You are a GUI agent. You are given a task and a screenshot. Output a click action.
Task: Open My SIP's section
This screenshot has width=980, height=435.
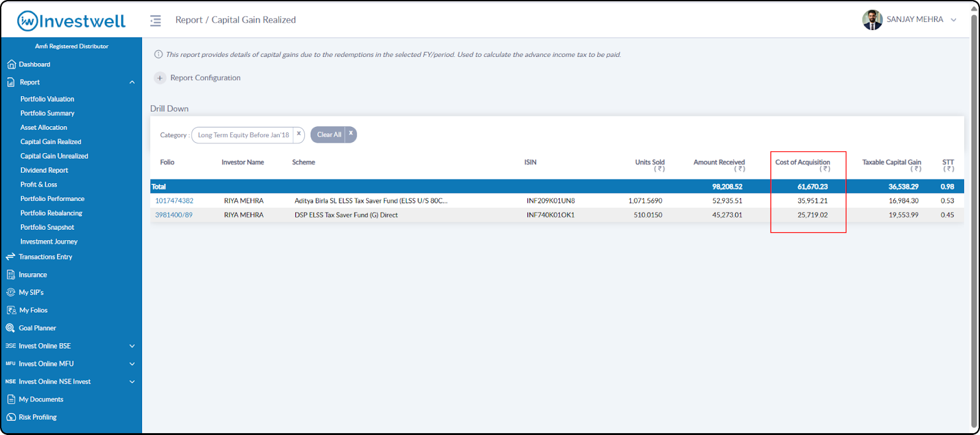point(31,292)
